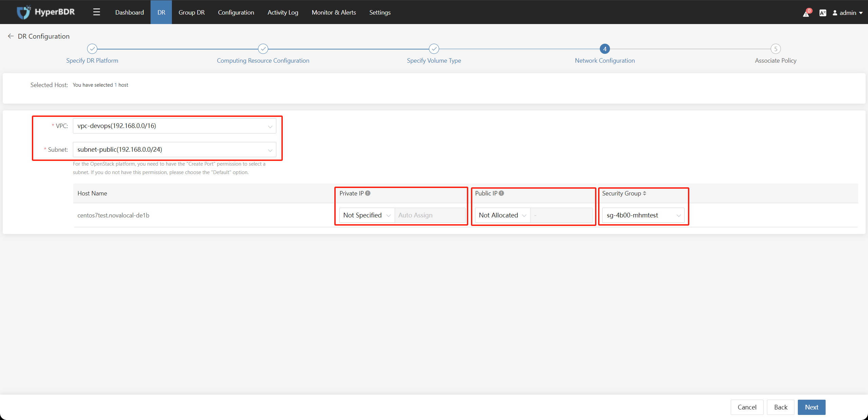The width and height of the screenshot is (868, 420).
Task: Click the Security Group column header text
Action: [x=622, y=193]
